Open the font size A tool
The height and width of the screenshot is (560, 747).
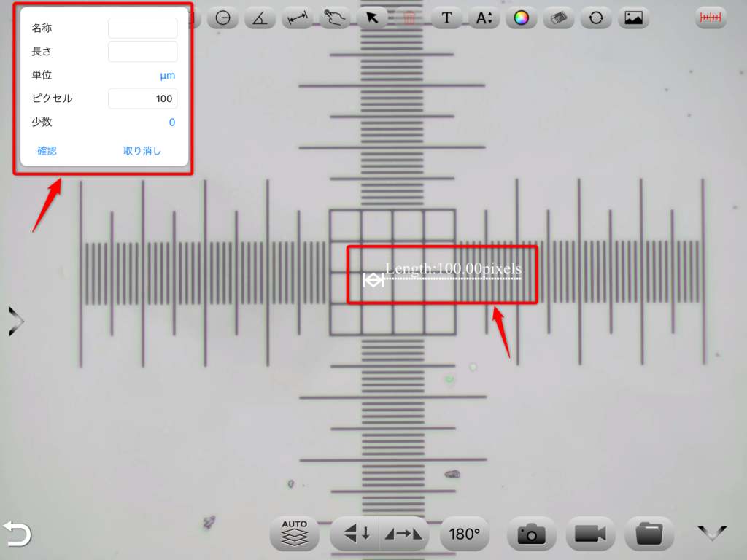click(484, 18)
